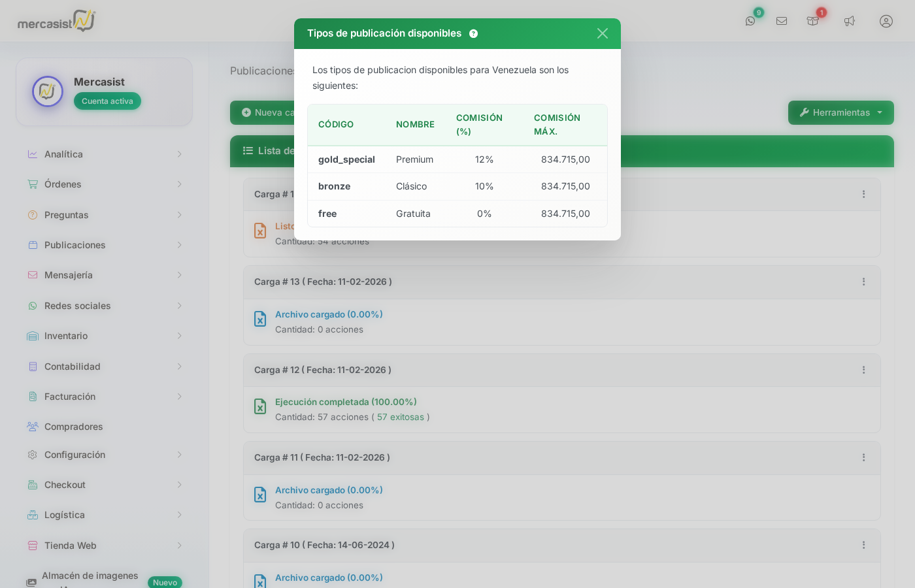Screen dimensions: 915x588
Task: Open the mail inbox icon in header
Action: (x=782, y=21)
